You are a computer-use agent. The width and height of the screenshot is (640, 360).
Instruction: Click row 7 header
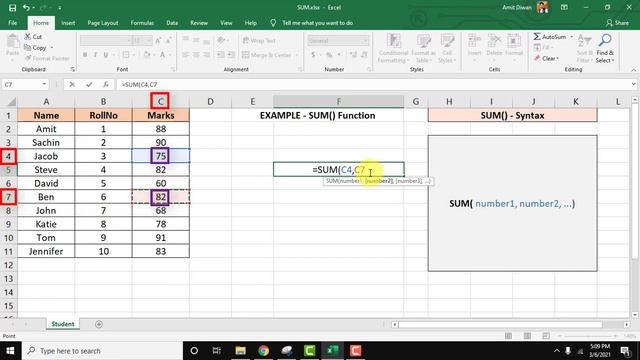tap(8, 197)
